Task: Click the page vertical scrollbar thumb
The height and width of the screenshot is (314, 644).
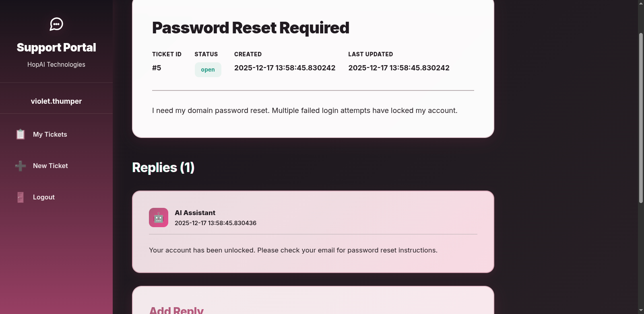Action: click(x=641, y=118)
